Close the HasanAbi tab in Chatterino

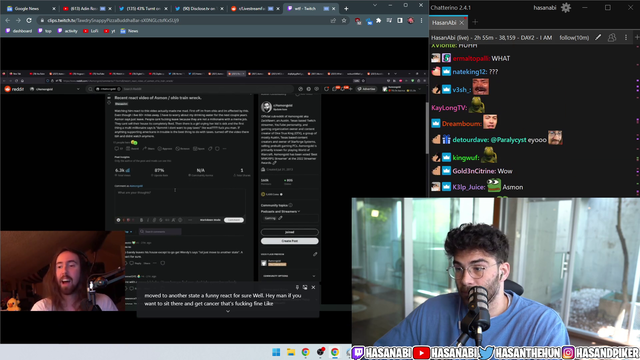coord(462,23)
